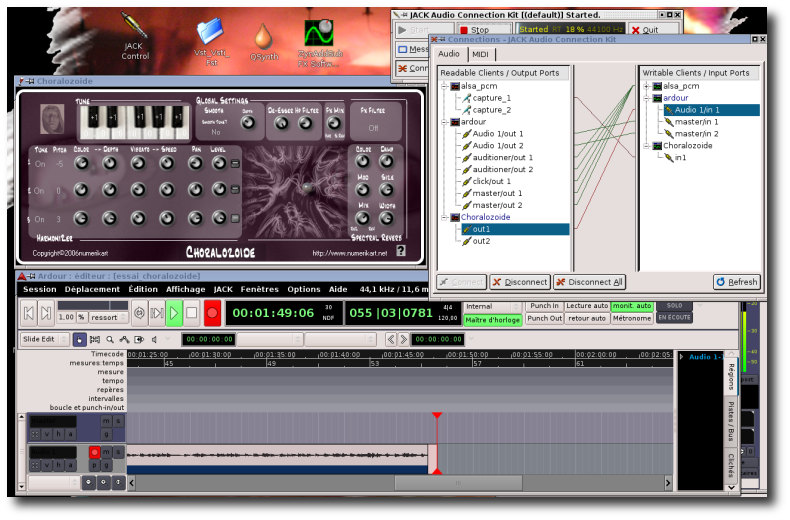Open the JACK Control desktop icon
This screenshot has height=520, width=790.
[x=135, y=37]
